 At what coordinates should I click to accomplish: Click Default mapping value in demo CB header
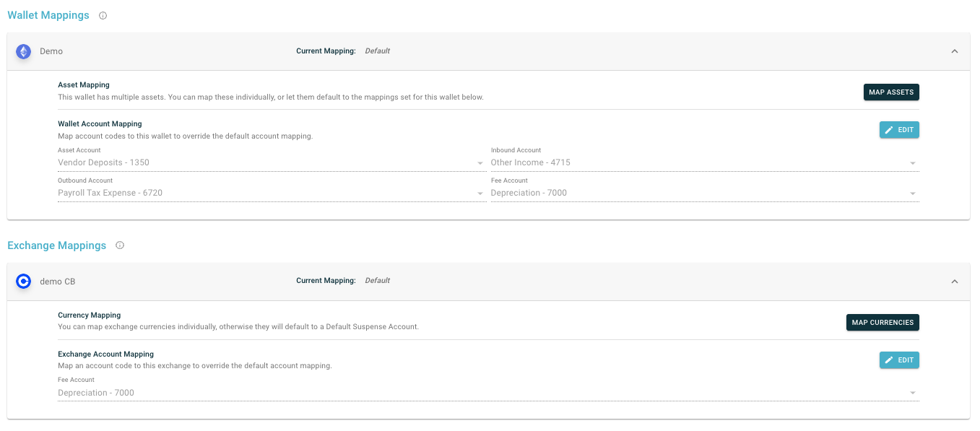pos(377,281)
